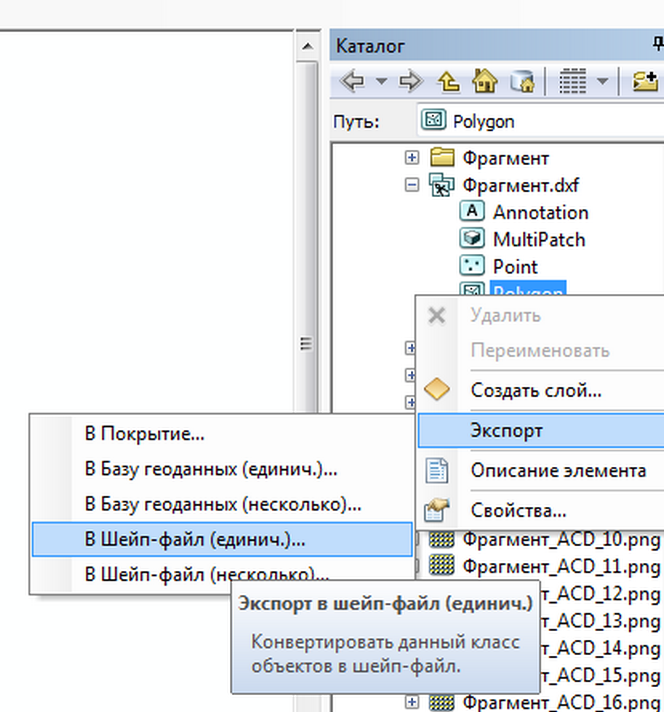Select Фрагмент_ACD_11.png raster
664x712 pixels.
(x=561, y=567)
